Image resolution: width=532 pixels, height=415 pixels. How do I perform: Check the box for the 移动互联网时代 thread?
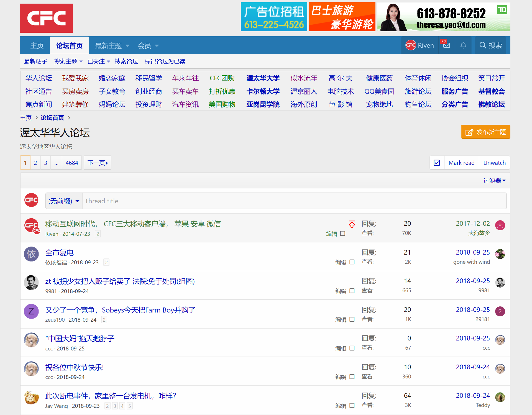point(343,234)
